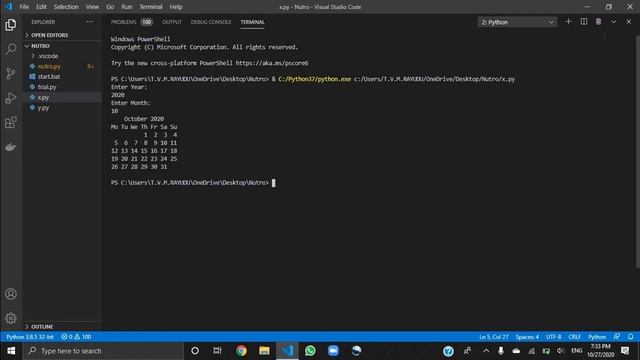
Task: Open the Help menu
Action: click(x=176, y=7)
